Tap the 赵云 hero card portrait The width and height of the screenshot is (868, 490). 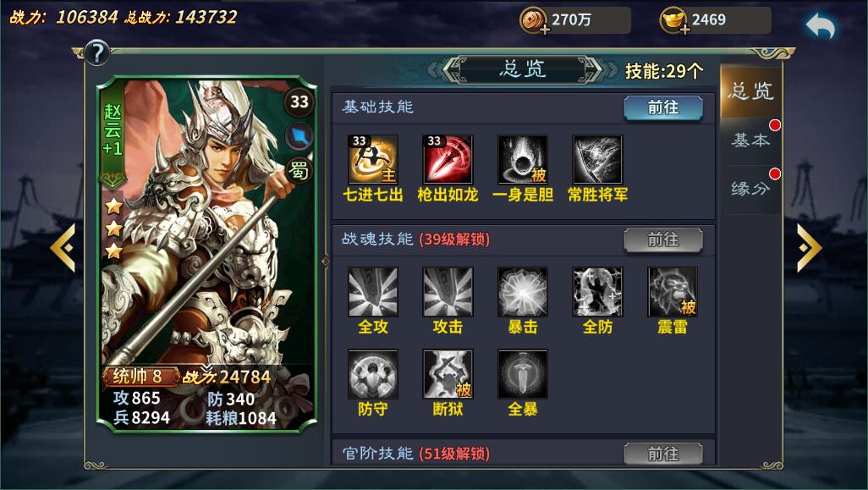tap(206, 254)
